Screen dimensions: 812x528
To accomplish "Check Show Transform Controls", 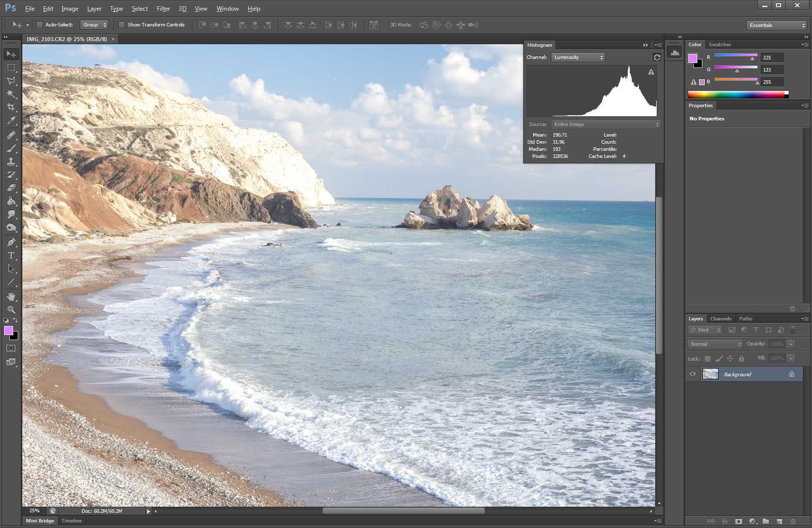I will coord(122,25).
